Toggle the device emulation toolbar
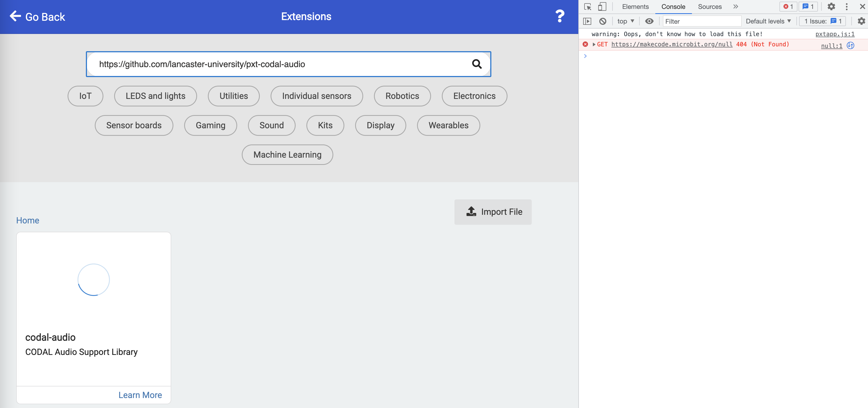Viewport: 868px width, 408px height. coord(603,7)
